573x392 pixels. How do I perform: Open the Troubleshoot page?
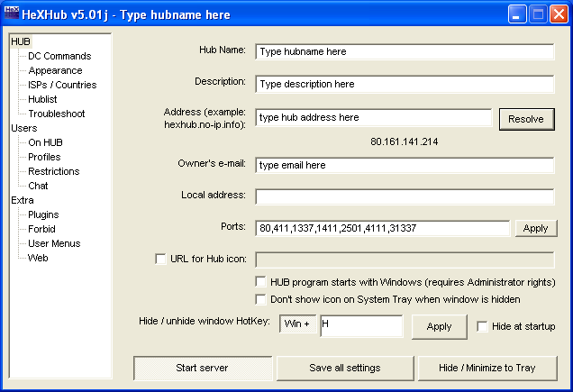[56, 114]
